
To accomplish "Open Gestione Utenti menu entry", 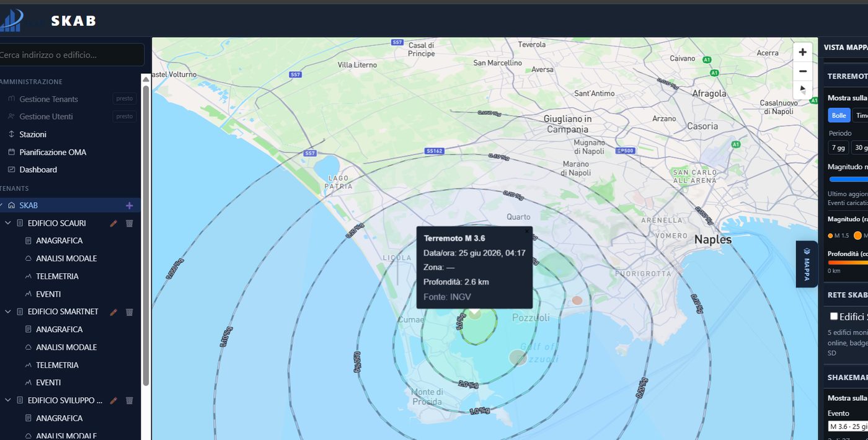I will (46, 117).
